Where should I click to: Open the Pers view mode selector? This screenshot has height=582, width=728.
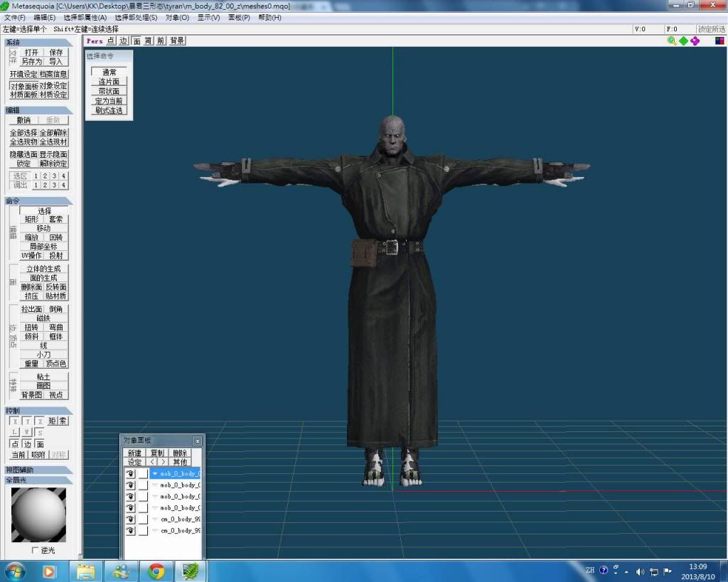(95, 41)
